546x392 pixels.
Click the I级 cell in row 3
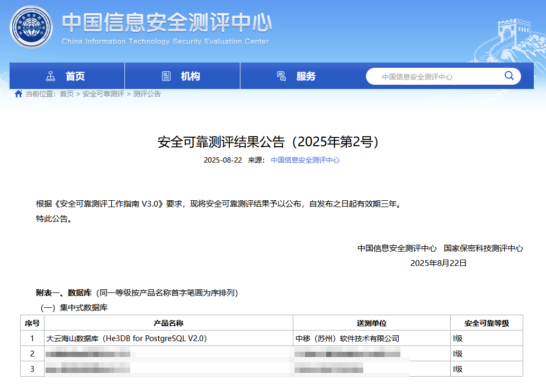click(x=487, y=369)
